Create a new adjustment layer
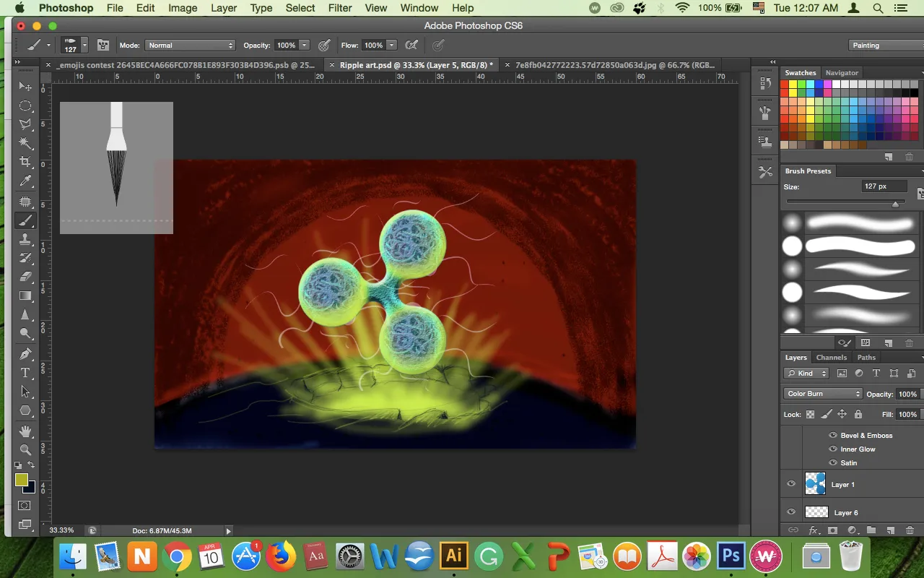 852,530
